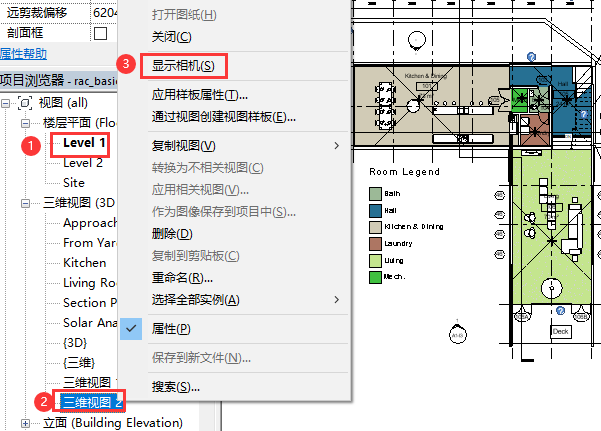Click the 远剪裁偏移 value field
The image size is (601, 431).
point(104,13)
